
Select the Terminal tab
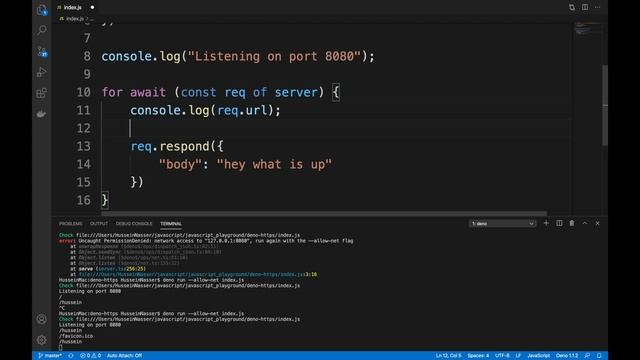point(171,224)
